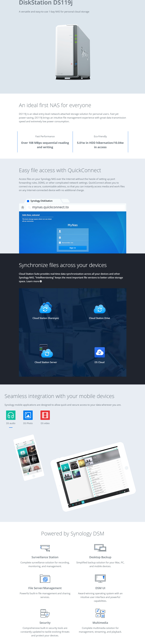
Task: Click the padlock icon in the password field
Action: click(60, 237)
